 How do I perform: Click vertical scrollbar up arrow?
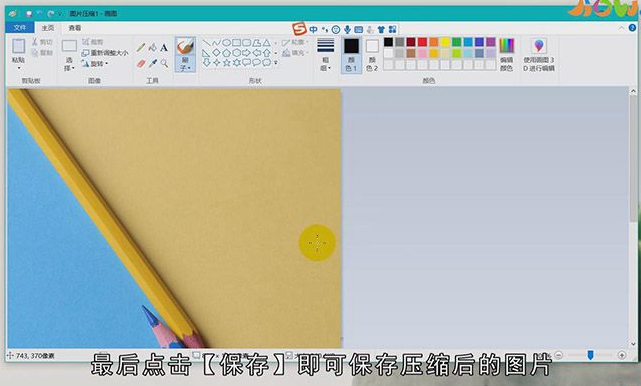point(633,91)
